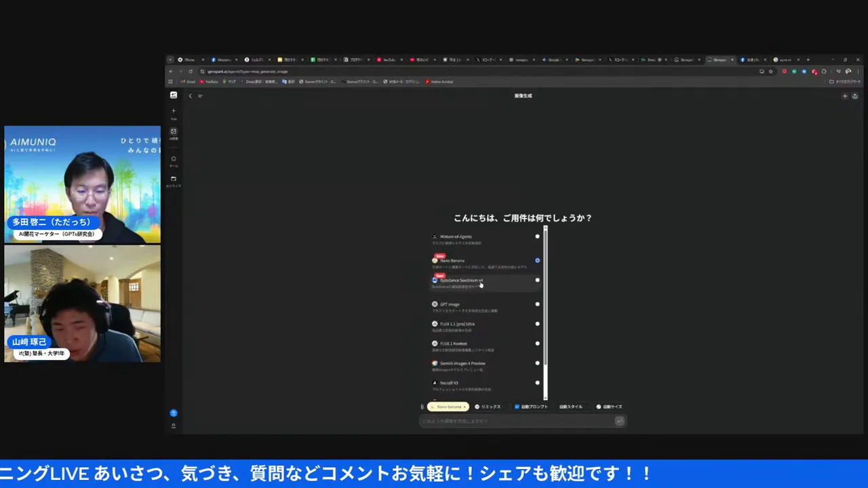The height and width of the screenshot is (488, 868).
Task: Select the Gemini Imagen 4 Preview radio button
Action: pyautogui.click(x=537, y=363)
